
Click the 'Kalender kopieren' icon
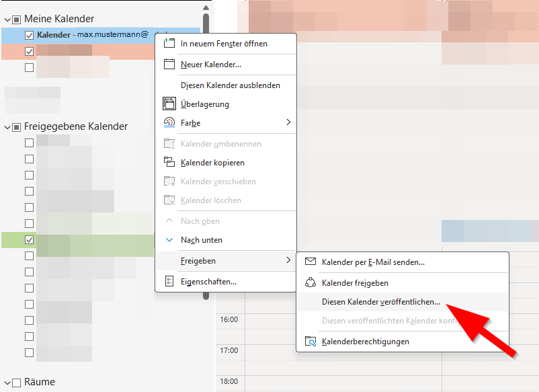(169, 163)
